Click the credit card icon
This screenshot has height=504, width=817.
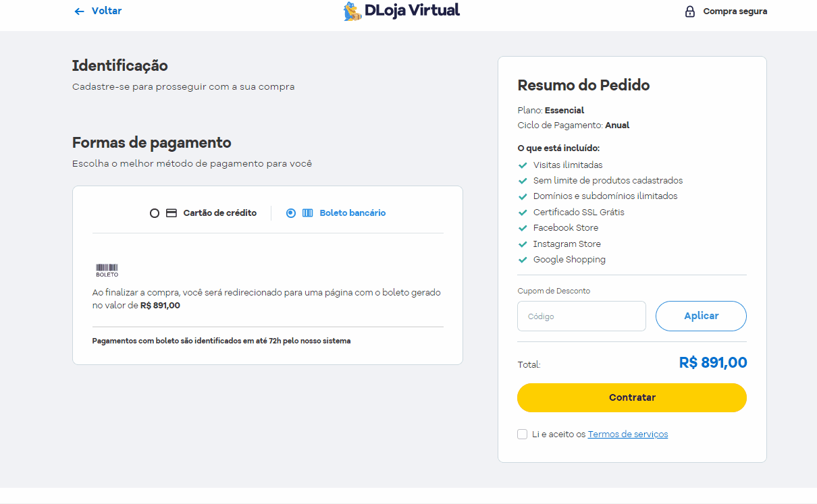172,213
